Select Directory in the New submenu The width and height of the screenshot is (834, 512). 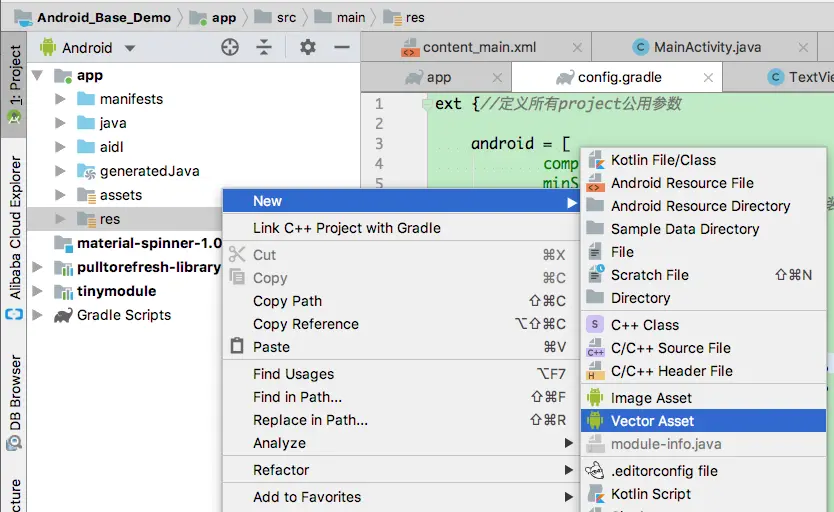[703, 298]
